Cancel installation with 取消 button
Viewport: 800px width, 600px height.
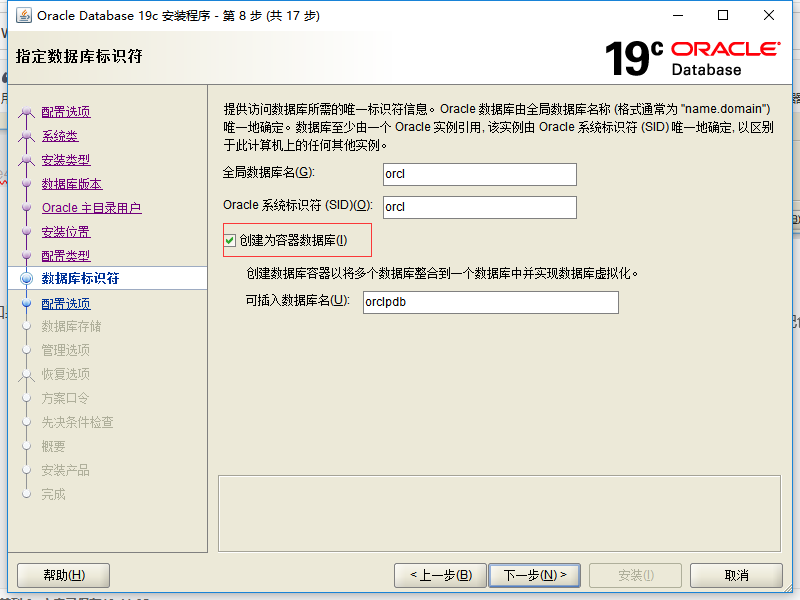pos(736,576)
